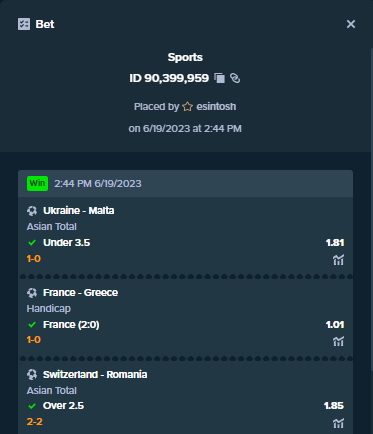Click the soccer ball icon beside Ukraine
Viewport: 373px width, 434px height.
coord(32,211)
